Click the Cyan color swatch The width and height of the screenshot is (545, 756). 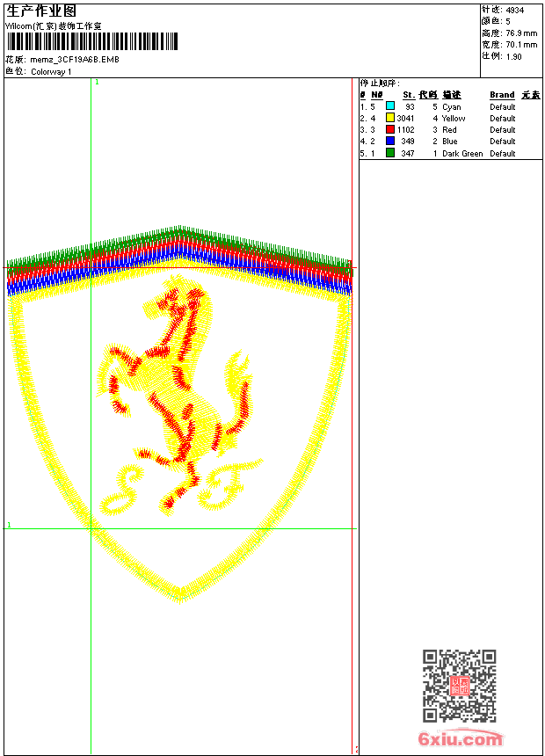390,106
